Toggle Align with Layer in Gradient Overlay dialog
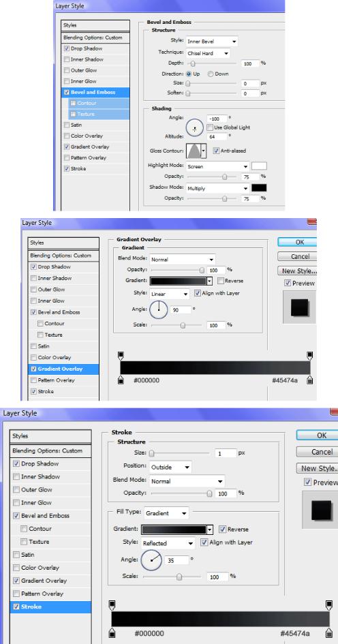 point(197,293)
